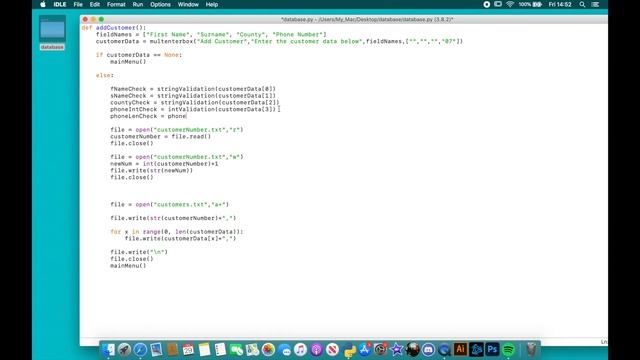Click 'file.write(str(newNum))' line
The width and height of the screenshot is (640, 360).
151,171
